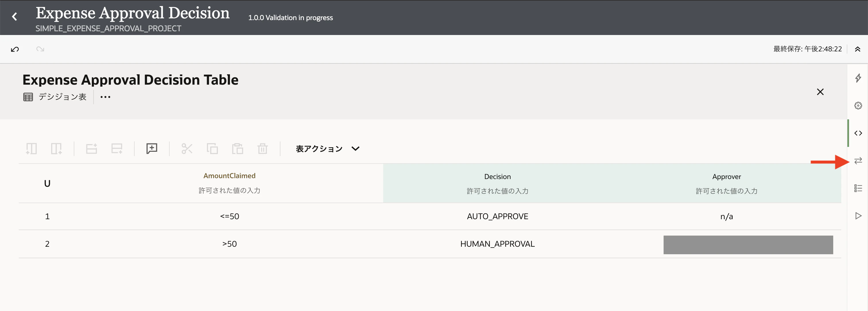Edit the <=50 condition cell
The image size is (868, 311).
click(229, 216)
